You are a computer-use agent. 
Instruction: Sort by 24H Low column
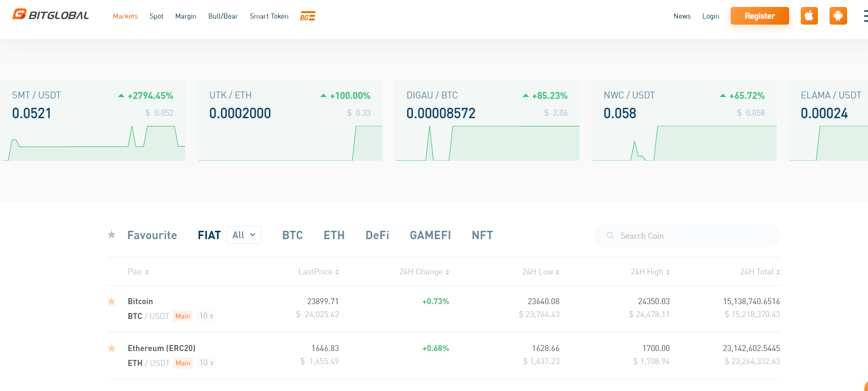coord(540,272)
